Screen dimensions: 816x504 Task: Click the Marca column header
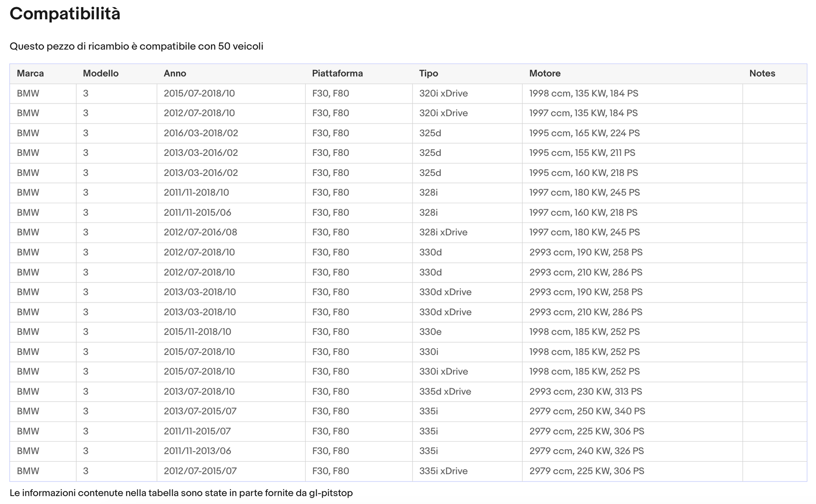(30, 73)
